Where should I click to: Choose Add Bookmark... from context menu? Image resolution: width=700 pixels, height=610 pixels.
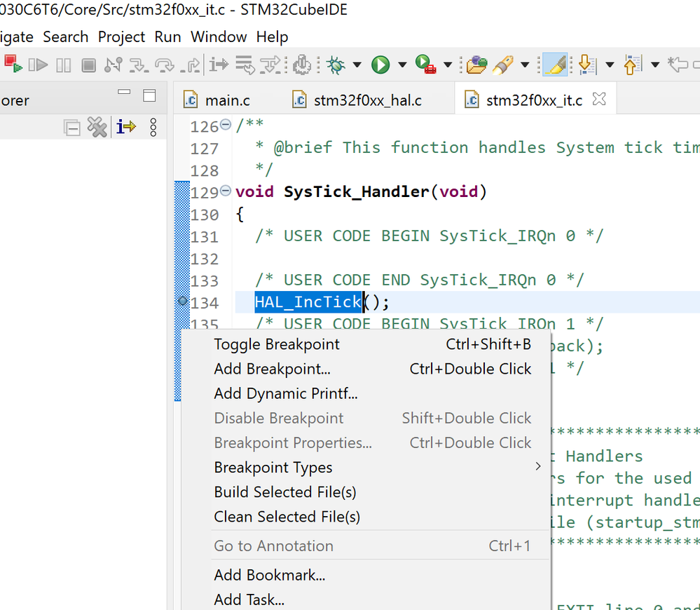coord(366,575)
